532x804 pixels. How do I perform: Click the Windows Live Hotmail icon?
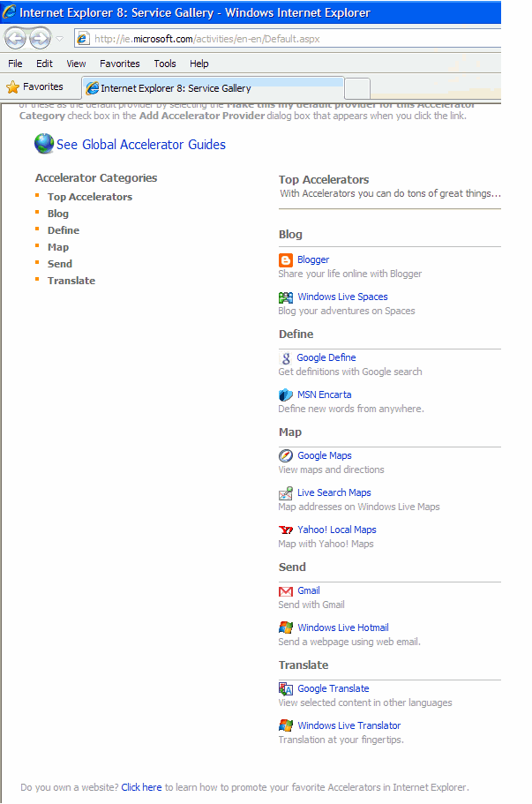pos(286,627)
